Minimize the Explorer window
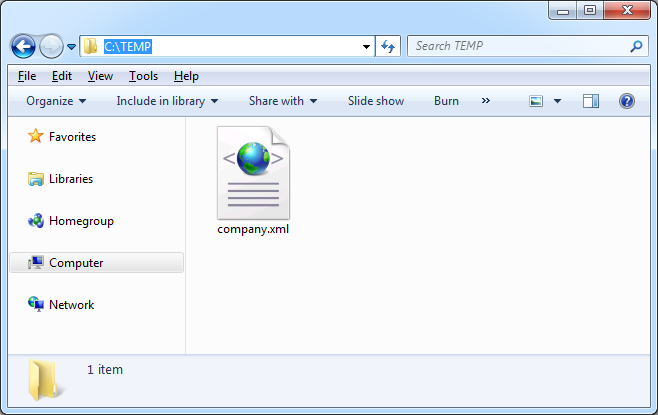Viewport: 658px width, 415px height. tap(563, 10)
